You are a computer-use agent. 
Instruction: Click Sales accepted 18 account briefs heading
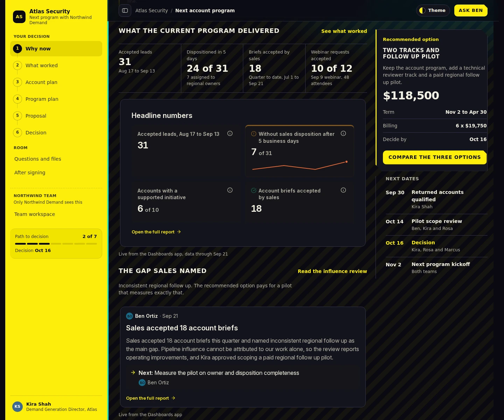point(182,328)
